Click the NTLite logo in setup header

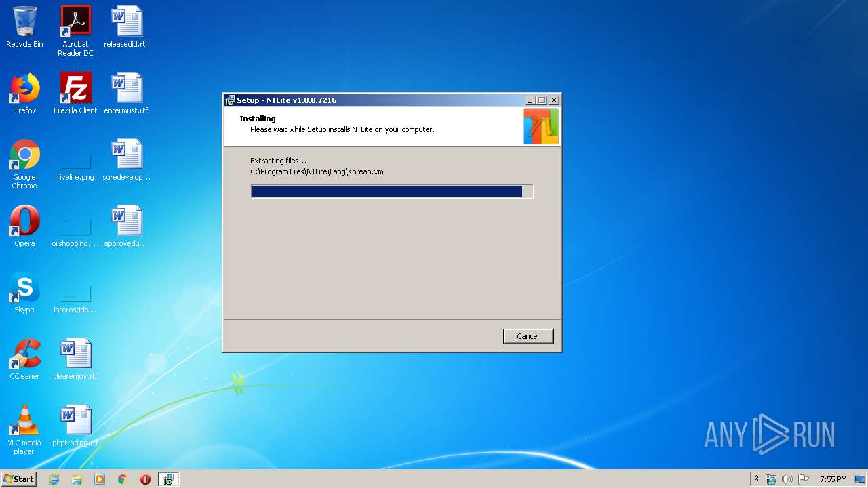[540, 127]
